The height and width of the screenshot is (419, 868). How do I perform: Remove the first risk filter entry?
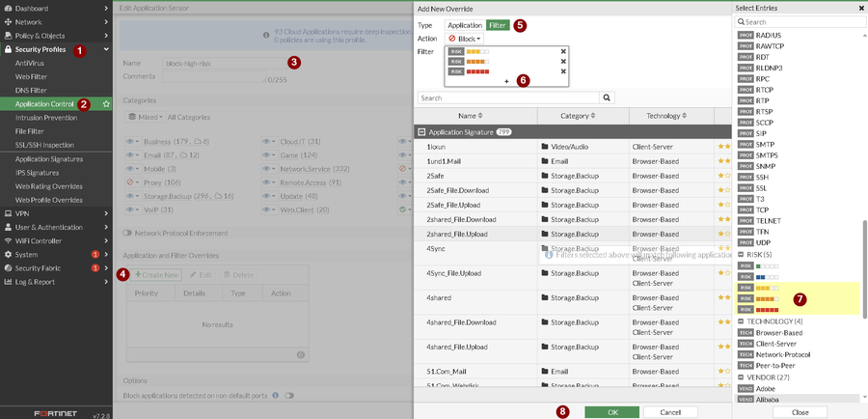[x=563, y=51]
